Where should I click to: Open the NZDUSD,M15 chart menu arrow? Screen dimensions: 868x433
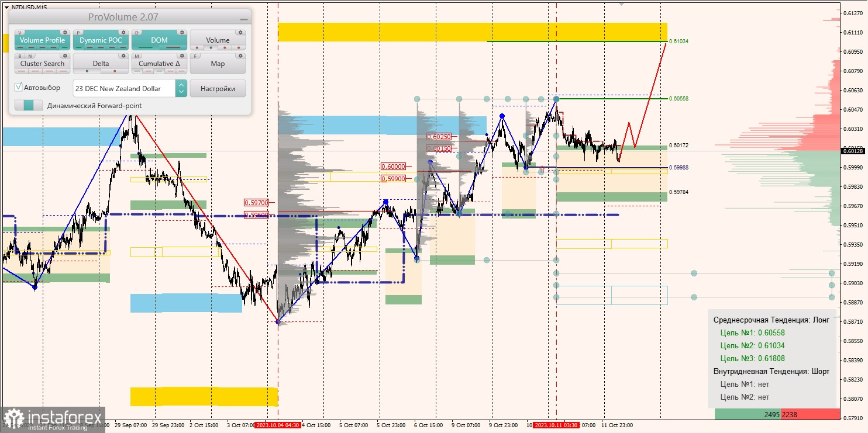pyautogui.click(x=6, y=7)
